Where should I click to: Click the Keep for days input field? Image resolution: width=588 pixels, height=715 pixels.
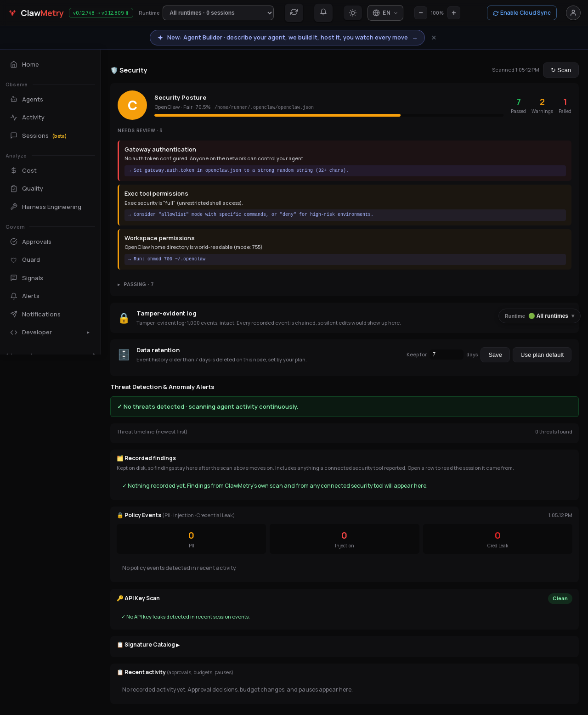(447, 355)
